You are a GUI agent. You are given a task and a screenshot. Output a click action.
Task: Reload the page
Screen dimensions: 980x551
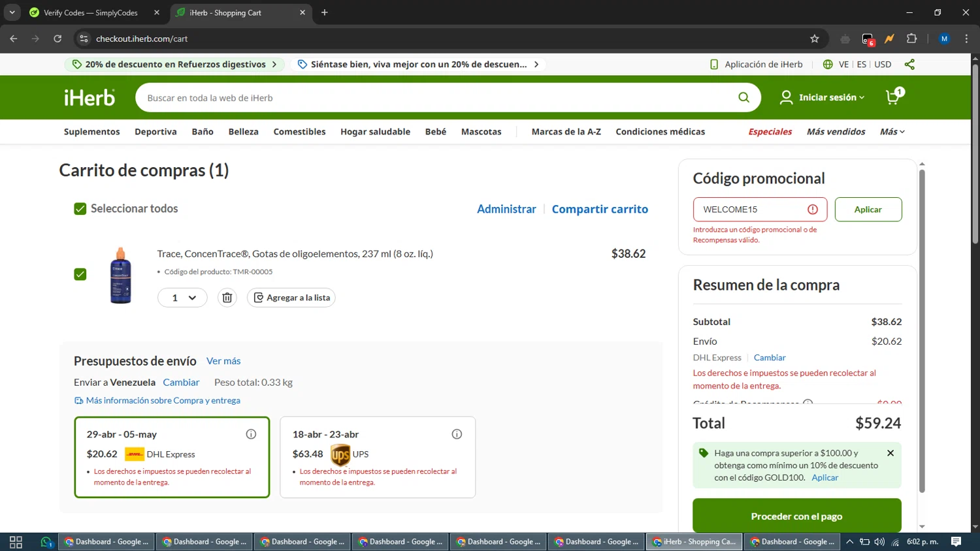tap(57, 39)
